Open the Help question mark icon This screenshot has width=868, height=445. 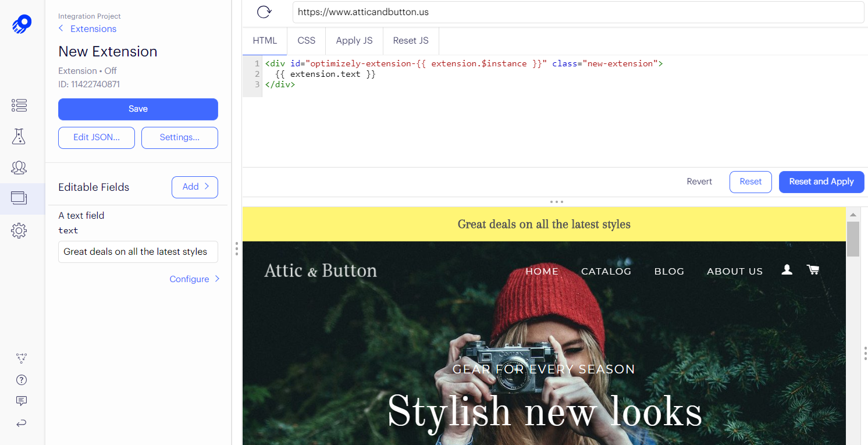coord(22,380)
